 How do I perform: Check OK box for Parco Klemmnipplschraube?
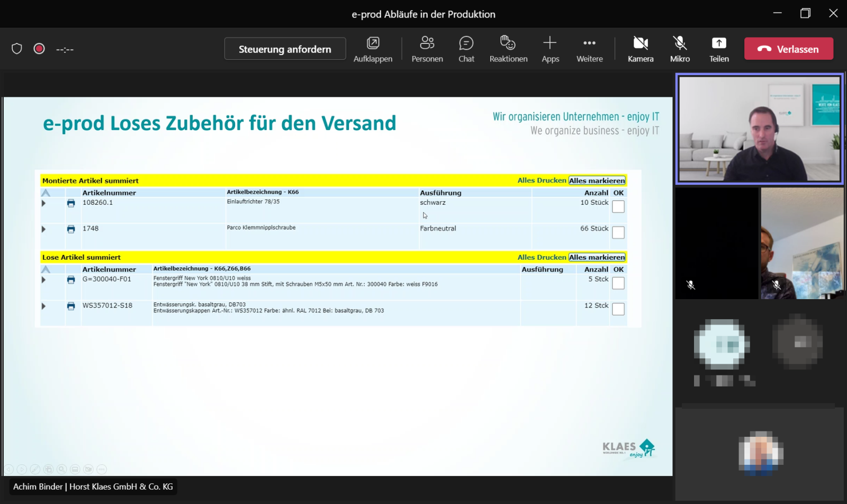(618, 232)
